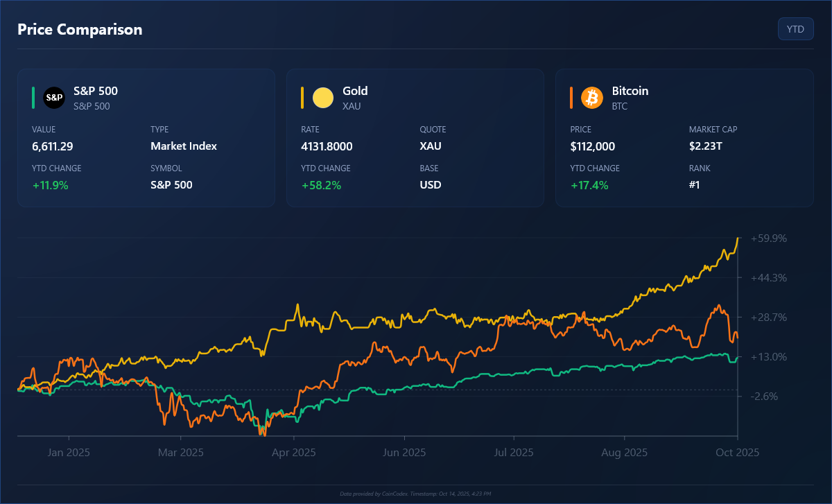
Task: Click the Bitcoin market cap $2.23T value
Action: [x=706, y=146]
